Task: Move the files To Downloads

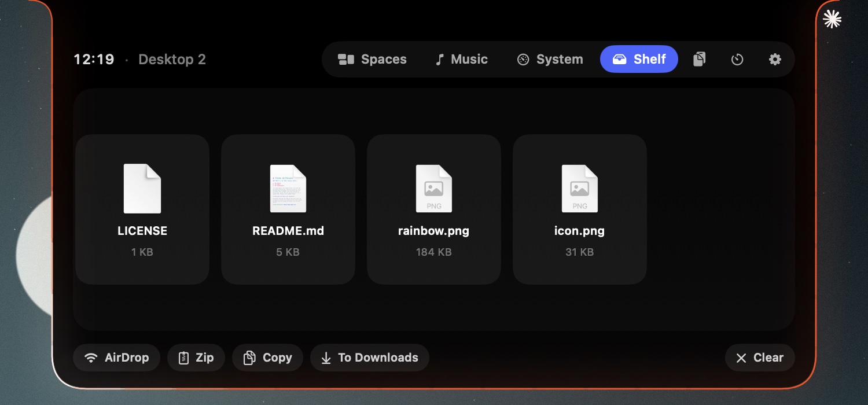Action: point(370,358)
